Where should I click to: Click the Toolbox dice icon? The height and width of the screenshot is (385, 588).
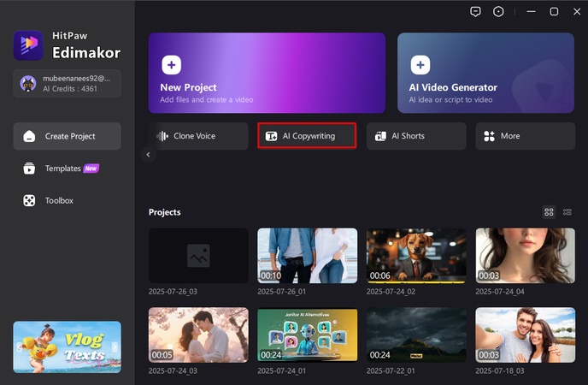(29, 201)
